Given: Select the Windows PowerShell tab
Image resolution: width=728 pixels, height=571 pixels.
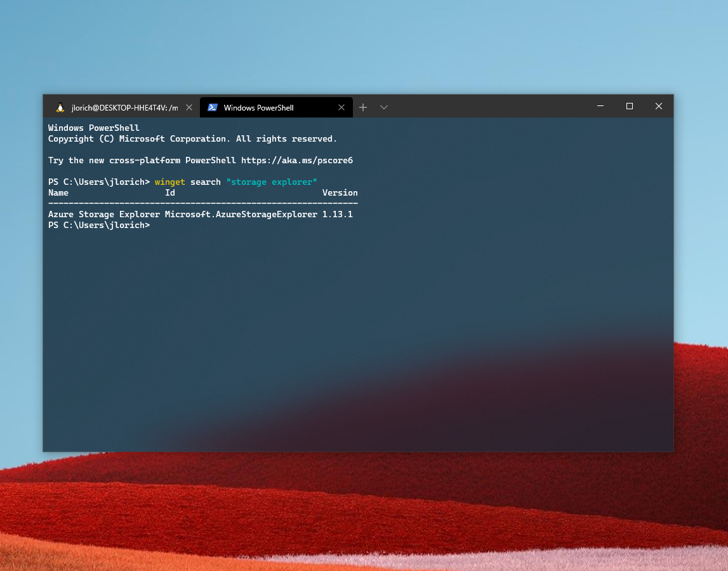Looking at the screenshot, I should pos(276,107).
